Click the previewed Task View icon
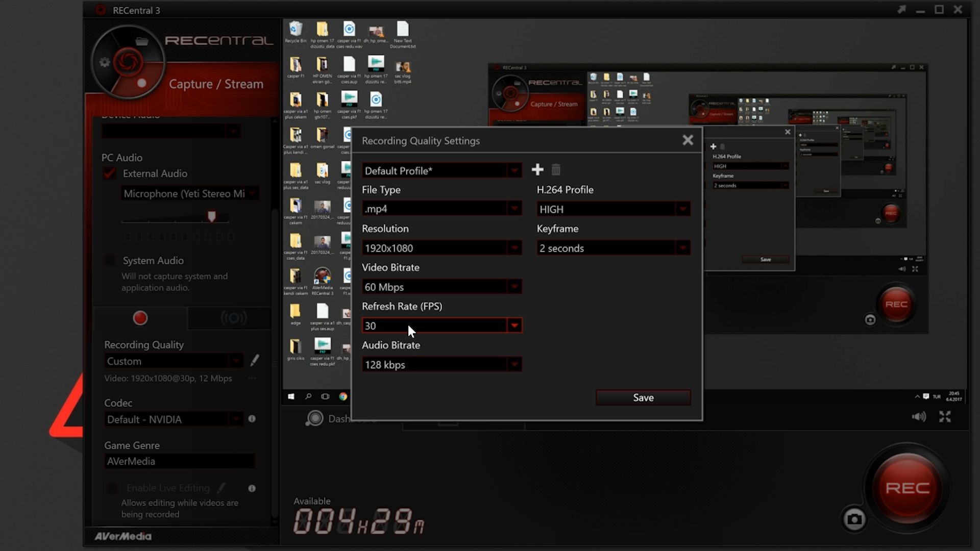This screenshot has width=980, height=551. [x=325, y=396]
